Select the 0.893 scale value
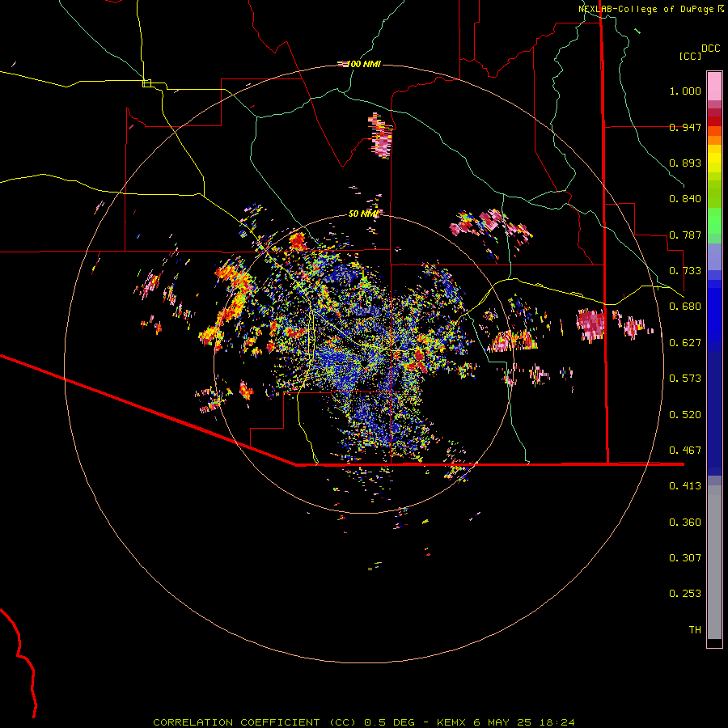Screen dimensions: 728x728 (x=685, y=163)
